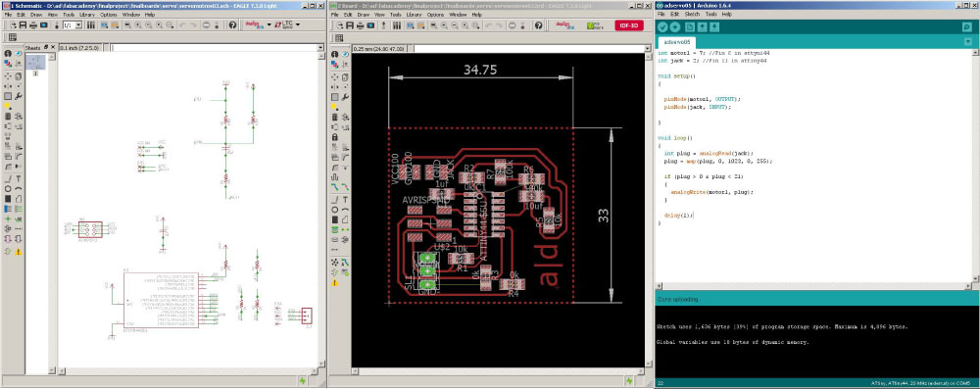The image size is (980, 389).
Task: Click Help question mark in Board toolbar
Action: click(x=538, y=25)
